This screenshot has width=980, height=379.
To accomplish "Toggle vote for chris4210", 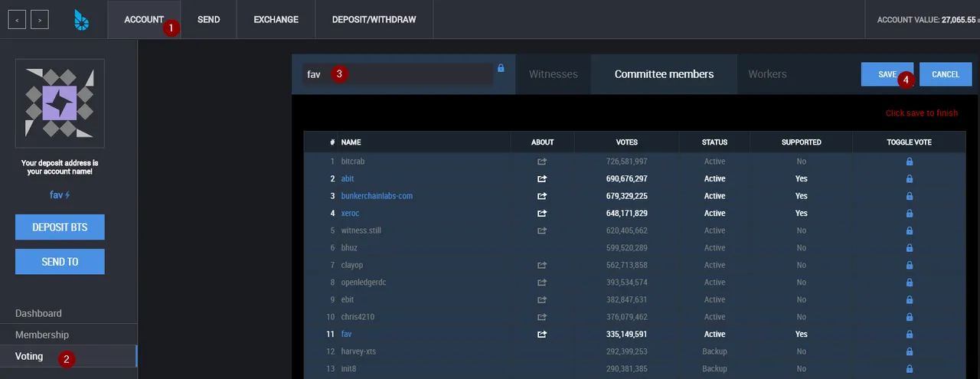I will pos(910,317).
